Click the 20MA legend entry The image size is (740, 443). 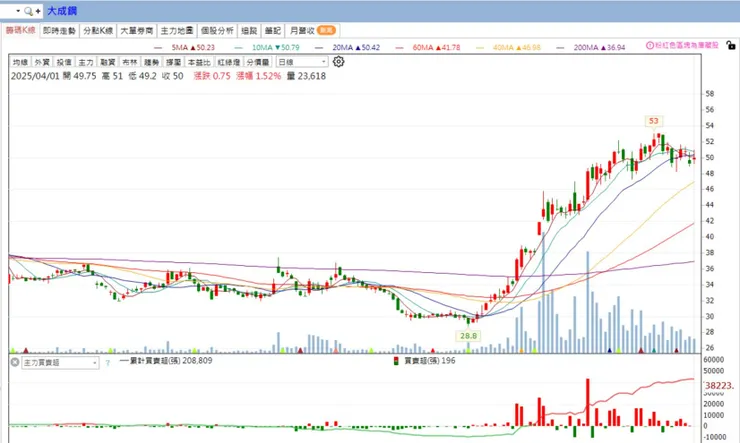[348, 47]
